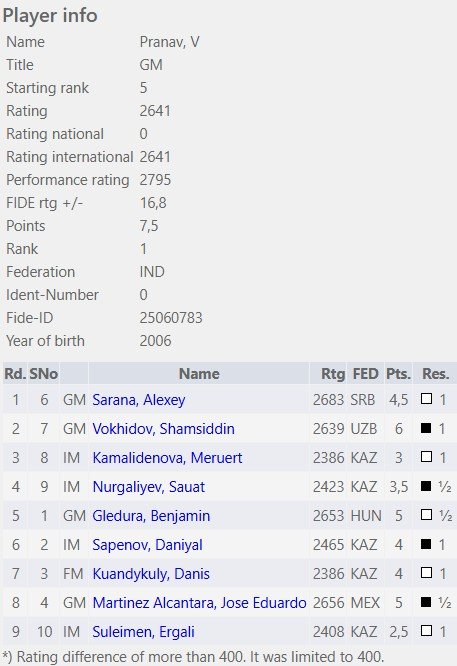Click the white piece icon in round 3
This screenshot has height=666, width=457.
pos(426,457)
